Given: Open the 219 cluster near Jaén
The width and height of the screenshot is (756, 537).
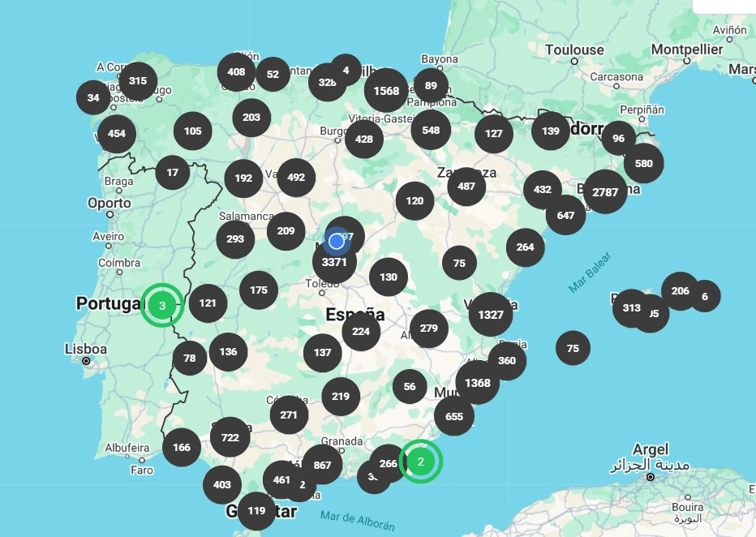Looking at the screenshot, I should (341, 396).
